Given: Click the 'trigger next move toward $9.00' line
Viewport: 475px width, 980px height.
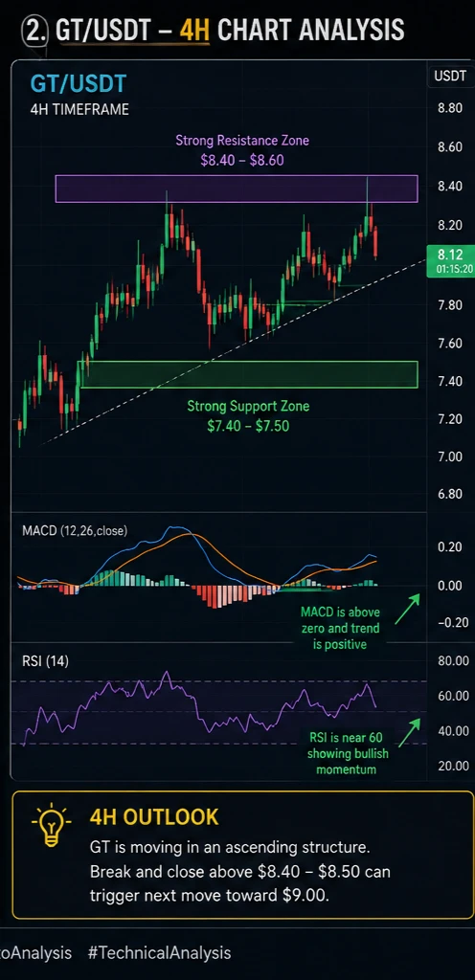Looking at the screenshot, I should tap(210, 895).
